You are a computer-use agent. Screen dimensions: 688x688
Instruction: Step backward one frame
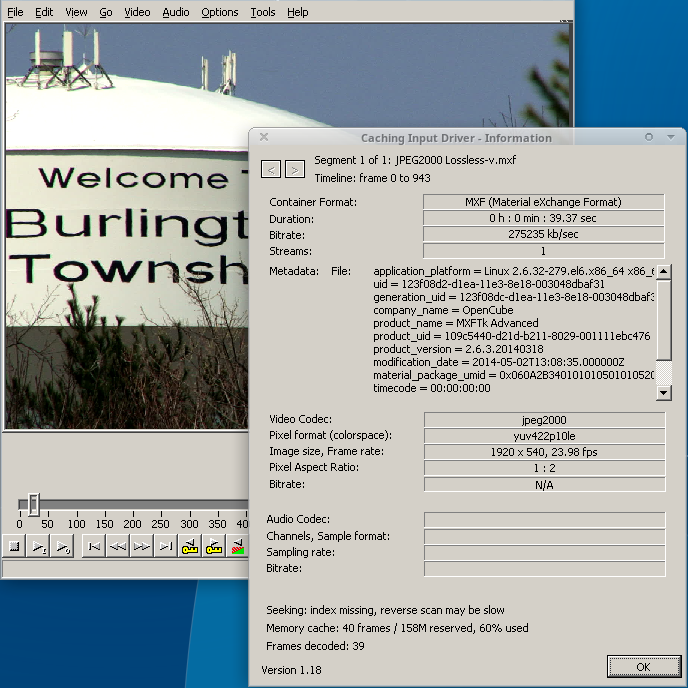point(117,547)
